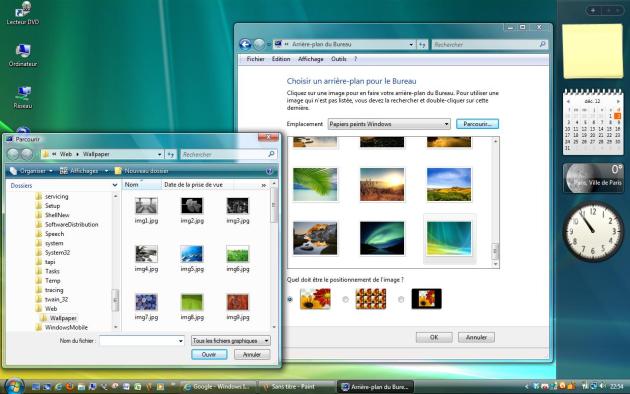Open the Ordinateur desktop icon
Image resolution: width=630 pixels, height=394 pixels.
22,55
